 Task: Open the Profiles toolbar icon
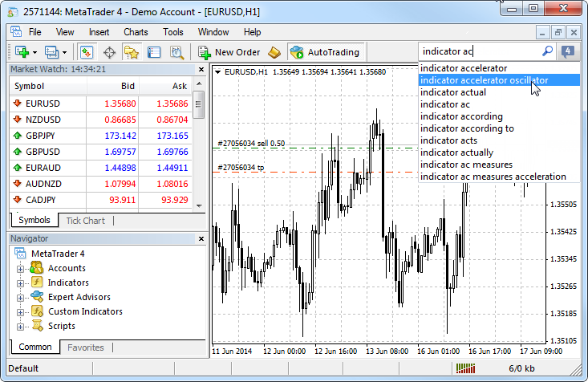(x=52, y=52)
